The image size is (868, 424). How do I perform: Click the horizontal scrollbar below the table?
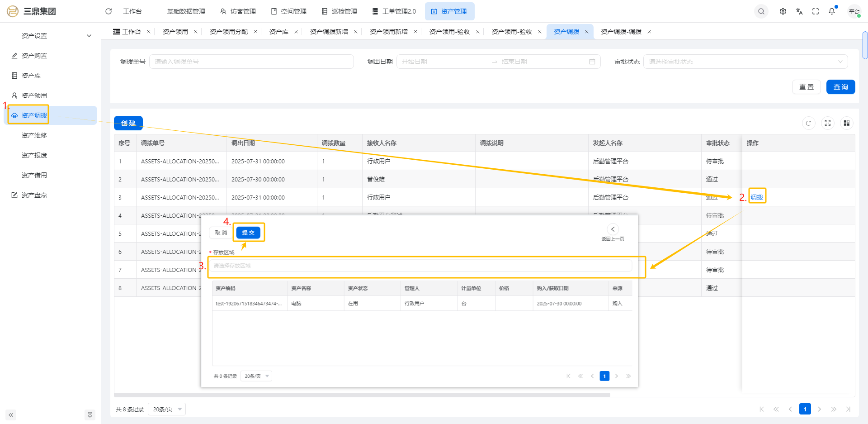[x=362, y=395]
